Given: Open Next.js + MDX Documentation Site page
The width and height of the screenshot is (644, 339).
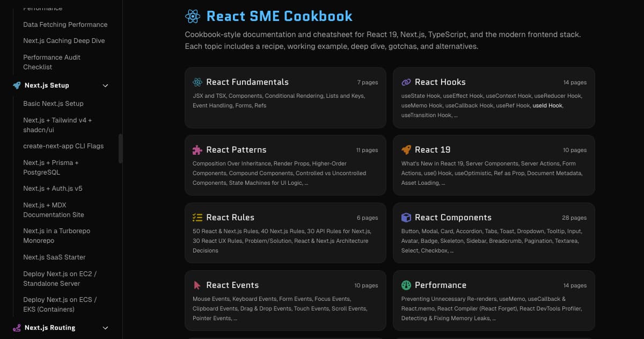Looking at the screenshot, I should (x=54, y=210).
